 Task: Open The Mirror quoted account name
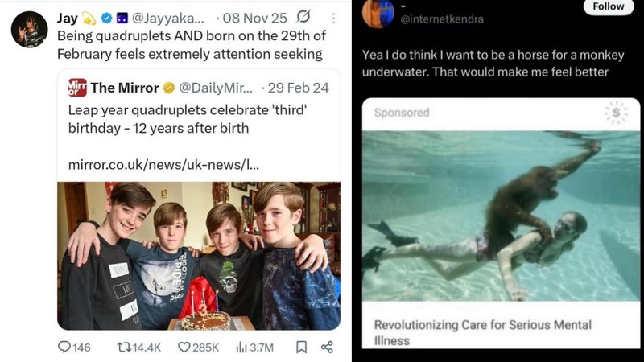tap(125, 87)
